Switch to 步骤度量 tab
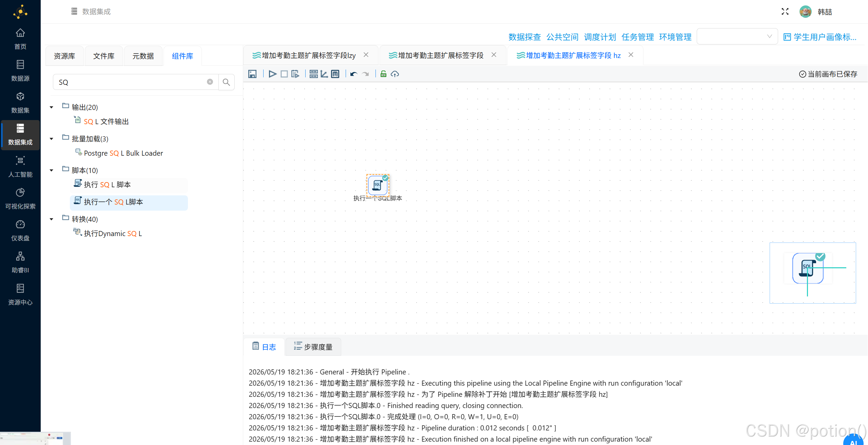The width and height of the screenshot is (868, 445). click(313, 347)
